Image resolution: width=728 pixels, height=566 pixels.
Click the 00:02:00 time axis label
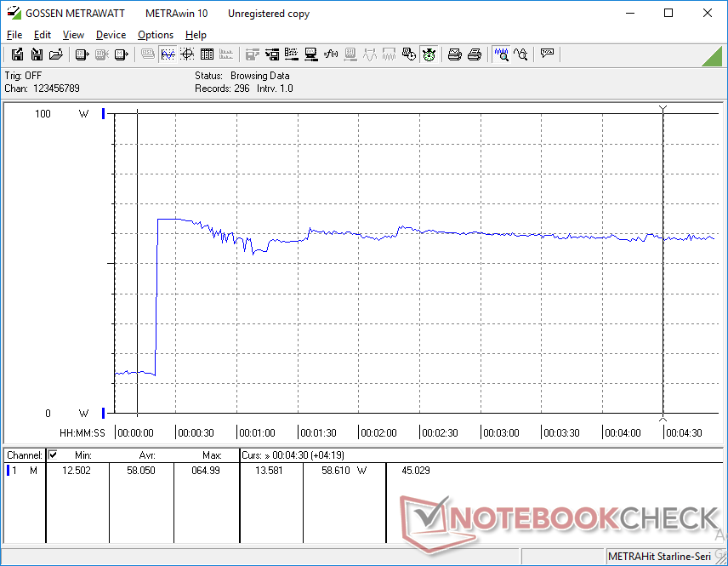click(x=378, y=432)
